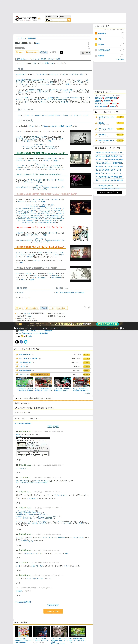
Task: Open the タイトル search-type dropdown
Action: pyautogui.click(x=65, y=17)
